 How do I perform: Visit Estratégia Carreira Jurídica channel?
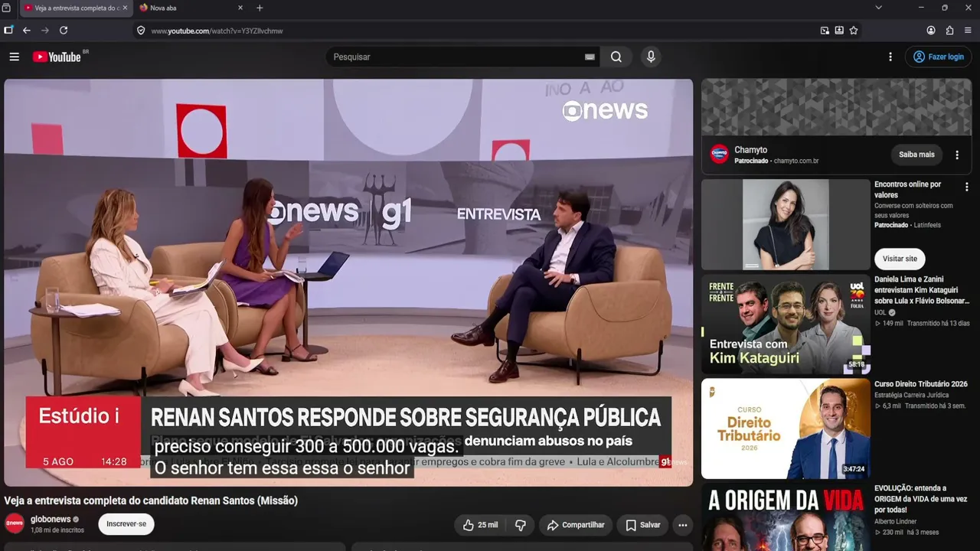coord(912,395)
